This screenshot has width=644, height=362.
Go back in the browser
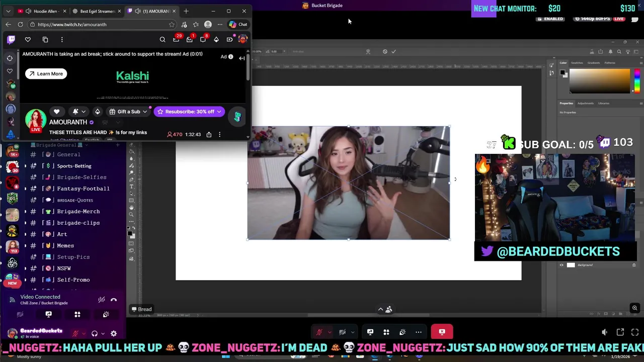(x=8, y=24)
